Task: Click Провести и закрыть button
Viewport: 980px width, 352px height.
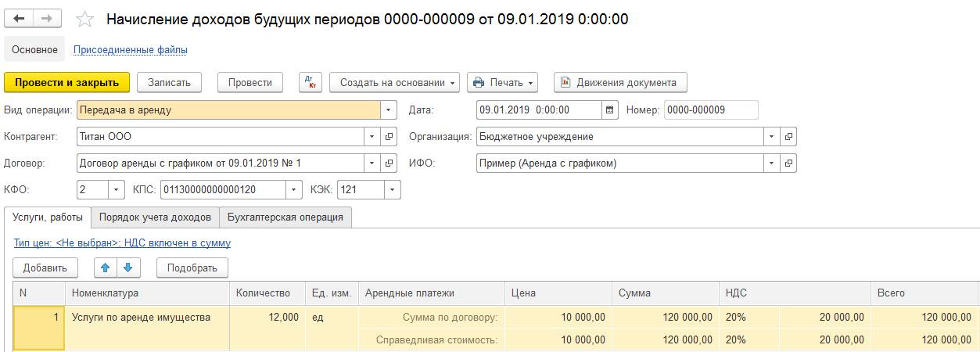Action: coord(66,82)
